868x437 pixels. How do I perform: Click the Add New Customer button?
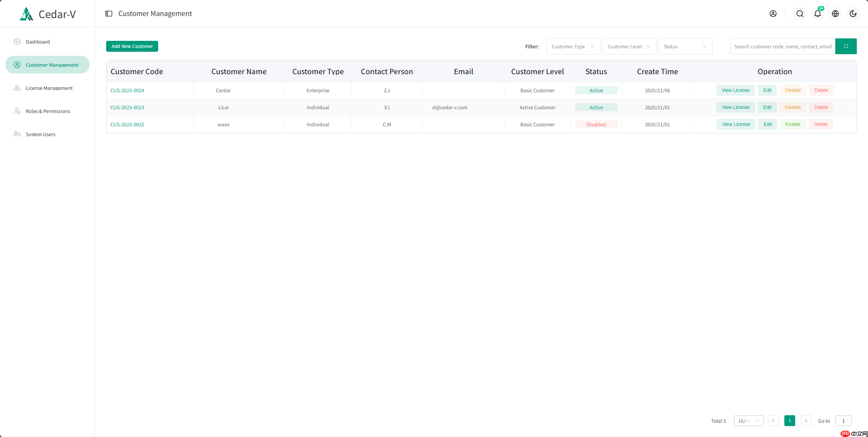pyautogui.click(x=132, y=46)
